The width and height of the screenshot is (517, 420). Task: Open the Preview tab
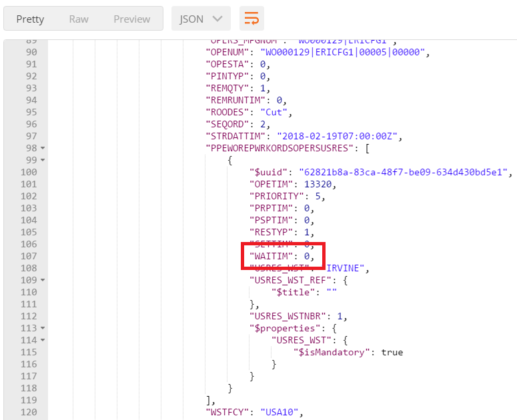point(131,19)
